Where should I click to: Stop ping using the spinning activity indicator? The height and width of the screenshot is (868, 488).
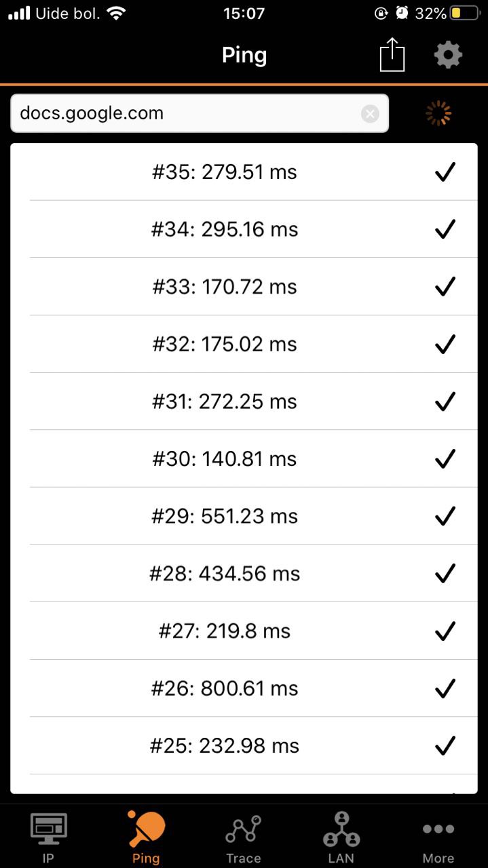[x=438, y=114]
